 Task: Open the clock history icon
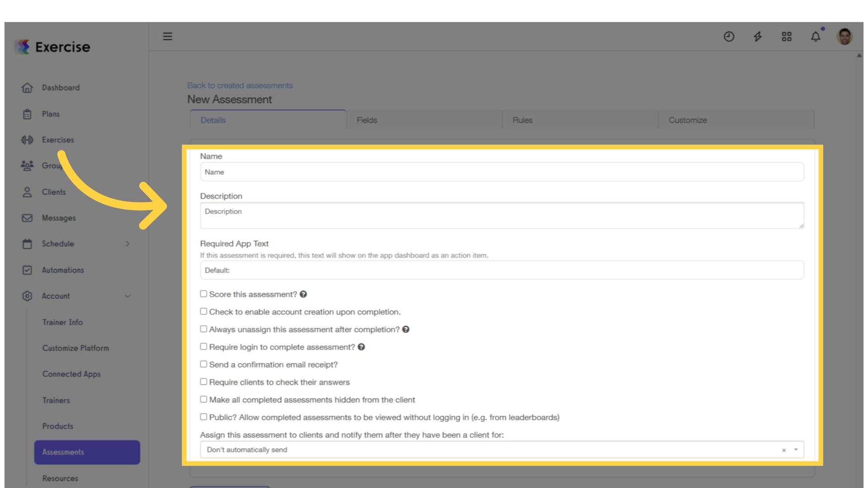729,37
